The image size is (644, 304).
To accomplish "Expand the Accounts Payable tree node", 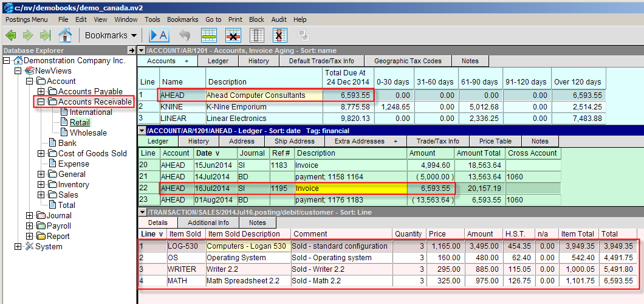I will [x=41, y=92].
